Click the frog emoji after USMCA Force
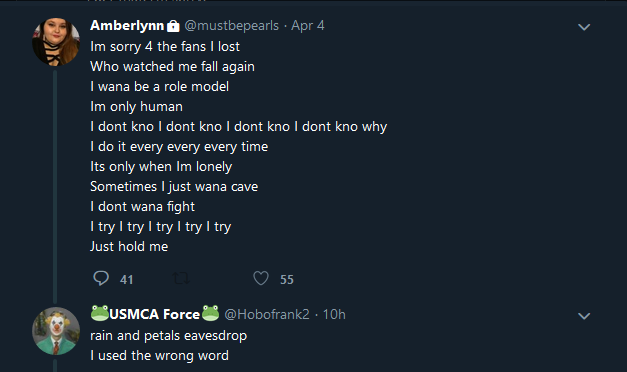Image resolution: width=627 pixels, height=372 pixels. pyautogui.click(x=210, y=313)
